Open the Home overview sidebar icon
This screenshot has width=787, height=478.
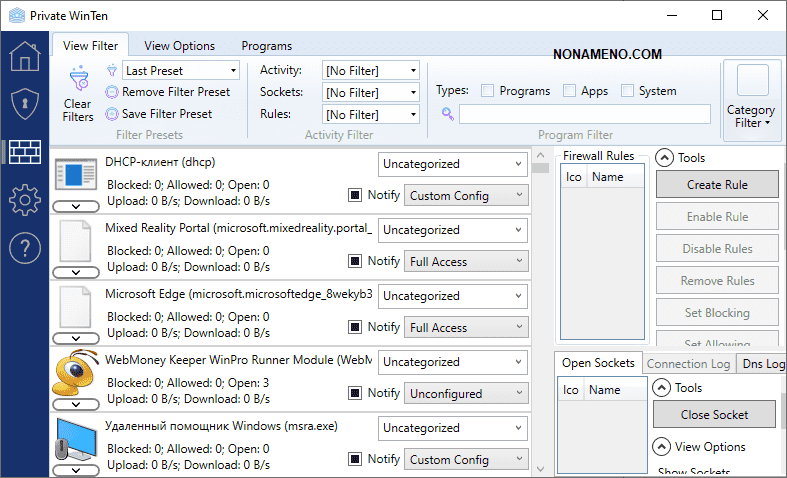24,56
